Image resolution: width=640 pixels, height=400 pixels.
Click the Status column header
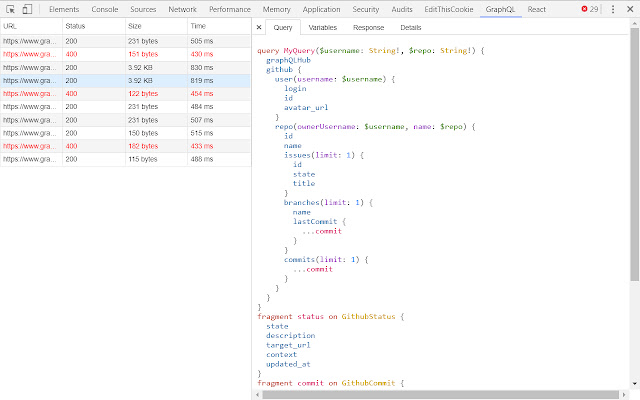[x=76, y=24]
